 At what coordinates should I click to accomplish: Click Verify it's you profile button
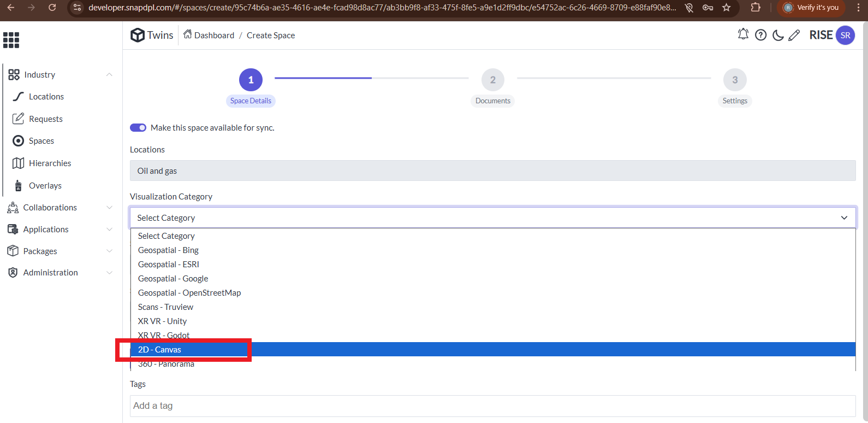coord(811,8)
